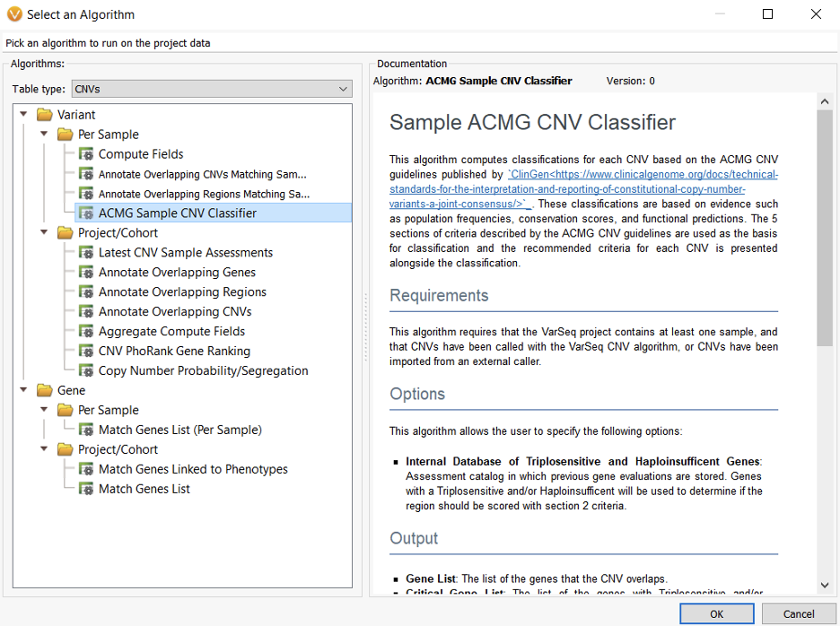Image resolution: width=840 pixels, height=626 pixels.
Task: Click the ACMG Sample CNV Classifier icon
Action: [86, 213]
